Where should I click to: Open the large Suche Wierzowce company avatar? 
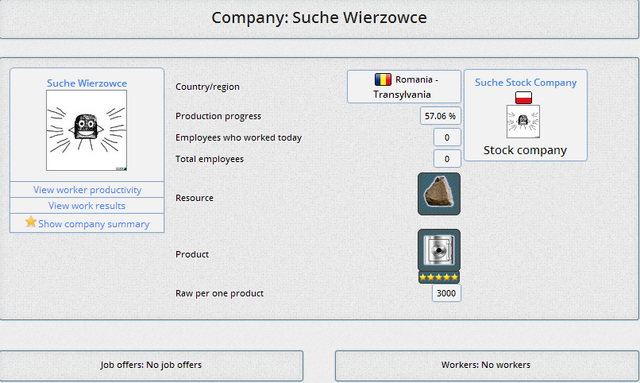(87, 131)
